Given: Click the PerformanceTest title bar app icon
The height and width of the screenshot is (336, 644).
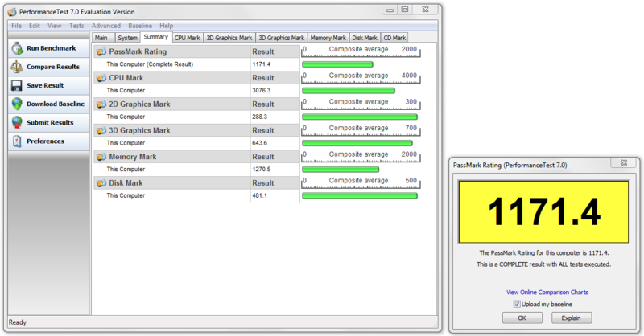Looking at the screenshot, I should [12, 12].
